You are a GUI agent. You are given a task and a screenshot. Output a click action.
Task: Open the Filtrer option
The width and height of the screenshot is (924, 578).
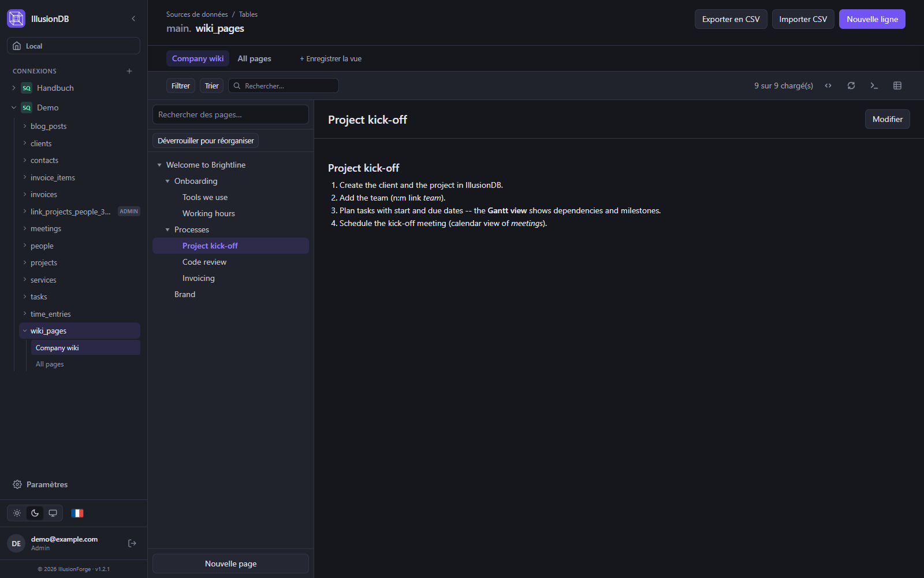181,86
